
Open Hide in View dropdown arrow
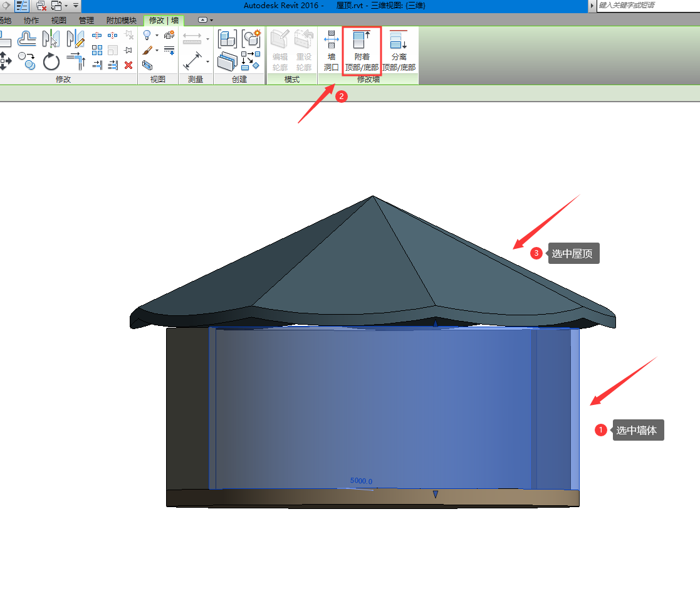coord(157,35)
